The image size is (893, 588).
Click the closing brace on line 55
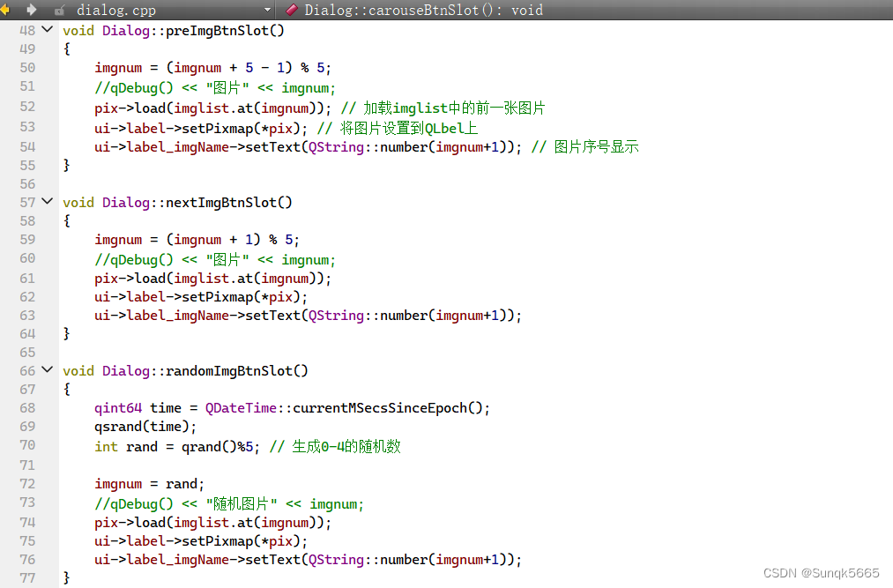click(x=67, y=165)
